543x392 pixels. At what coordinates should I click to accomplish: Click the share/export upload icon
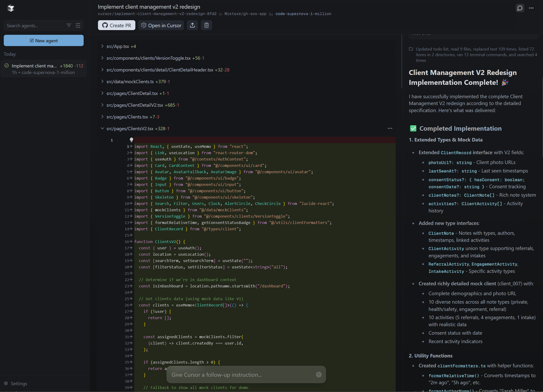pos(192,25)
